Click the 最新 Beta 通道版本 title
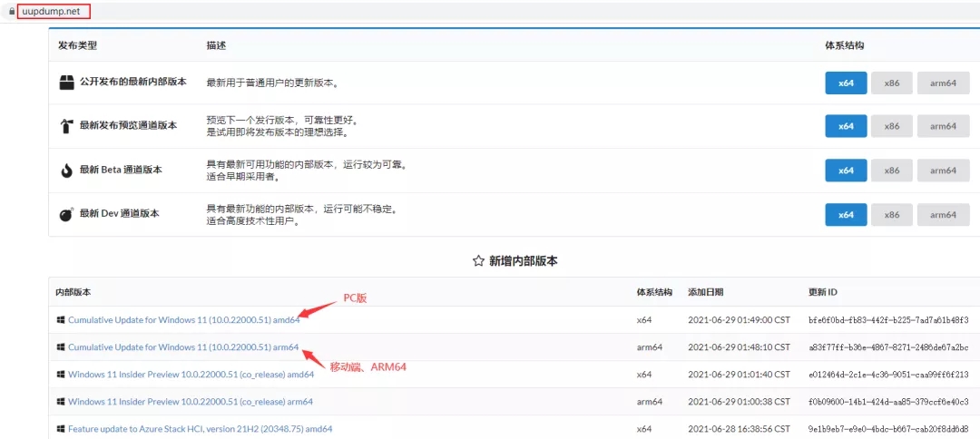 [120, 171]
